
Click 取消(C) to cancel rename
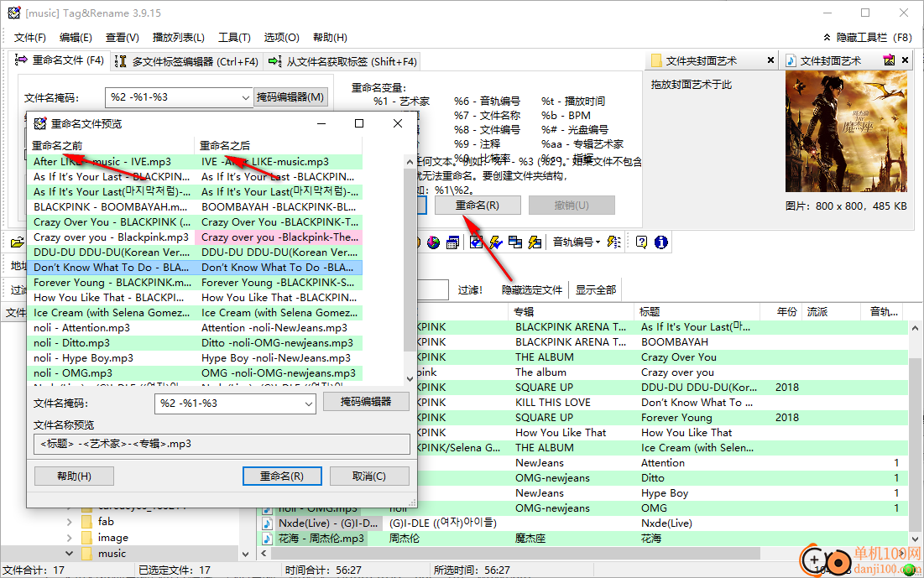click(x=369, y=476)
